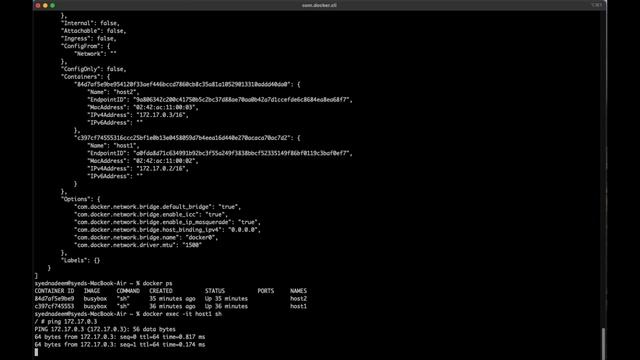Click the "Network": "" entry

pyautogui.click(x=95, y=53)
